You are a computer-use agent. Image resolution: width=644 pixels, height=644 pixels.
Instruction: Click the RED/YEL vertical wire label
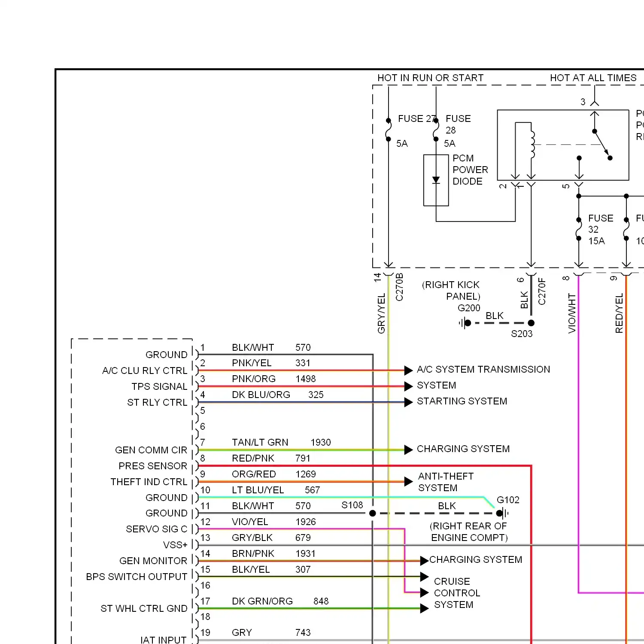[x=619, y=313]
